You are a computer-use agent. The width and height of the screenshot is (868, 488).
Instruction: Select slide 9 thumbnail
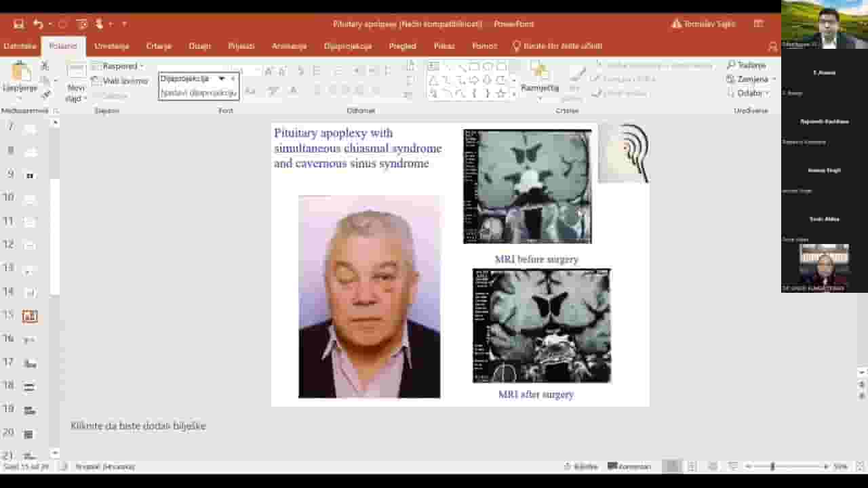[x=30, y=176]
